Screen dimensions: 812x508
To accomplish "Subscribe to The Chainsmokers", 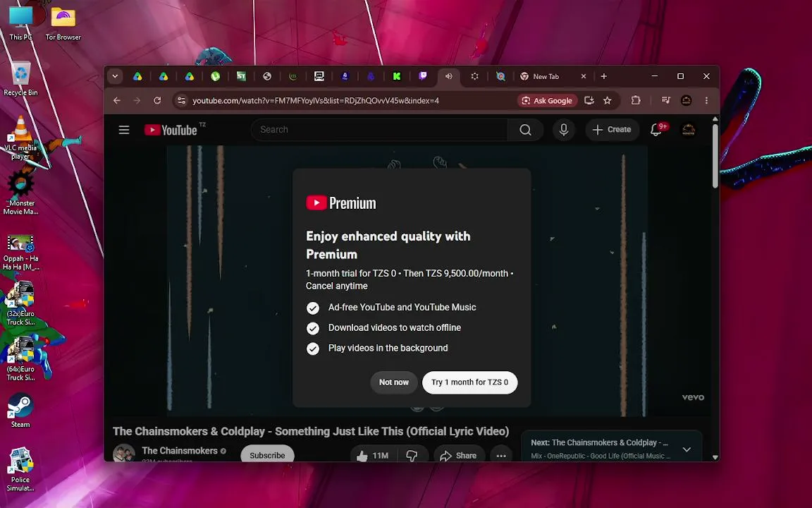I will tap(267, 454).
